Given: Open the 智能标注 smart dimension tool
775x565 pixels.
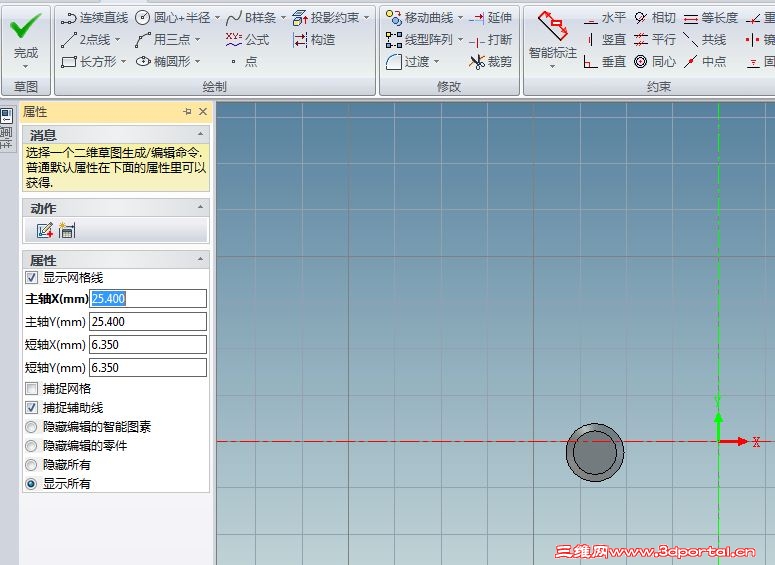Looking at the screenshot, I should pos(553,35).
